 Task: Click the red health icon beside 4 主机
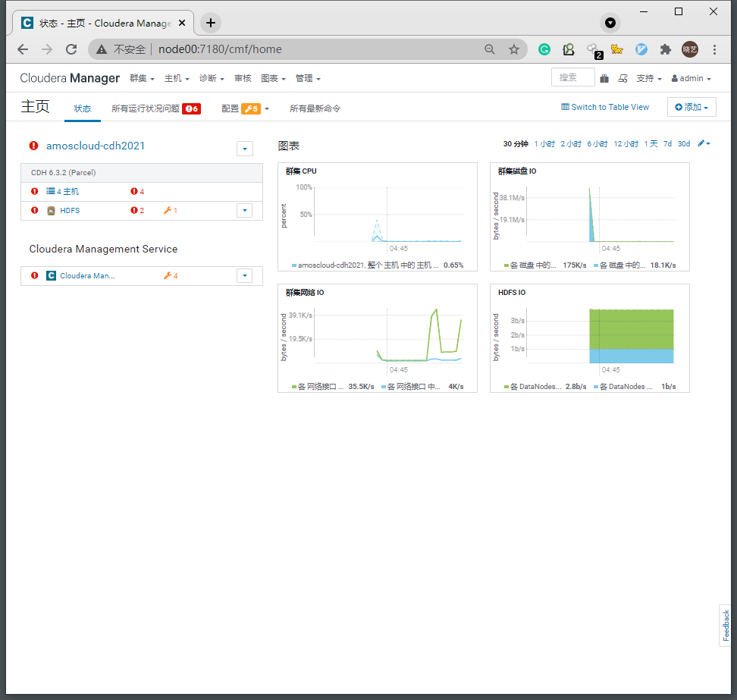click(35, 191)
